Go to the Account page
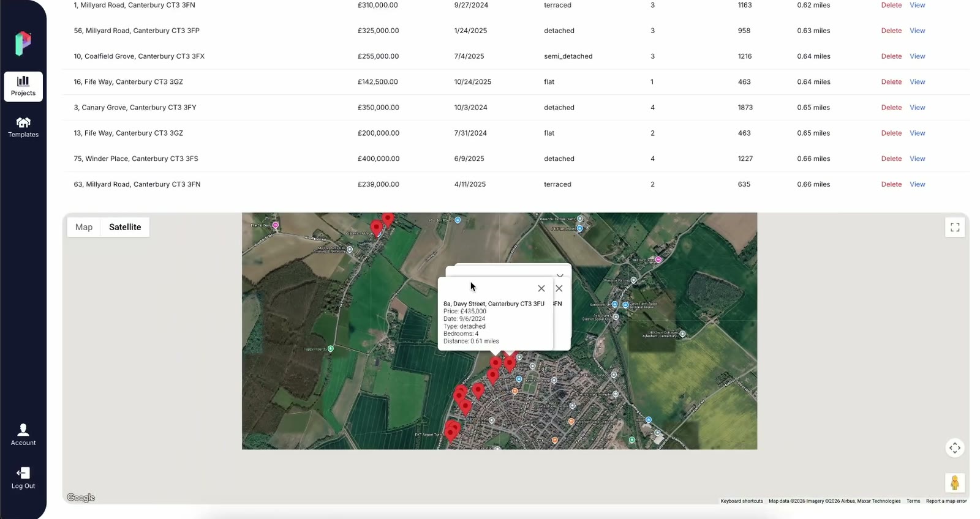The width and height of the screenshot is (980, 519). (x=23, y=435)
